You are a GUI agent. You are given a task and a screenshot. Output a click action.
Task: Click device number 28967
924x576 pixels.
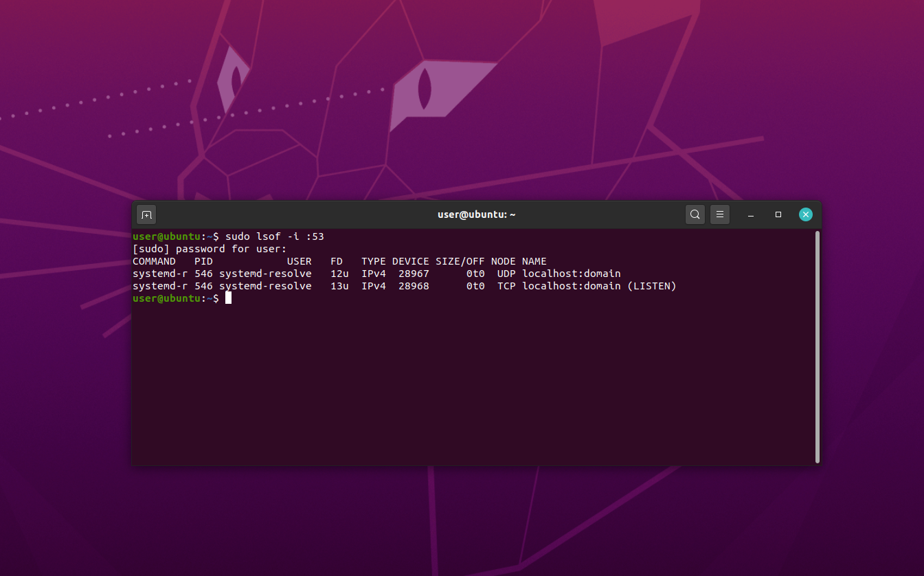[414, 274]
